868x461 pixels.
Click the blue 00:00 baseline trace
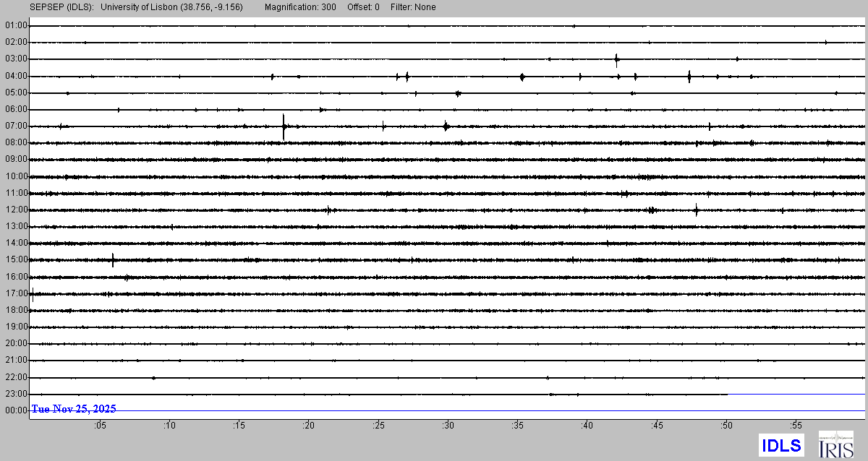pyautogui.click(x=506, y=411)
